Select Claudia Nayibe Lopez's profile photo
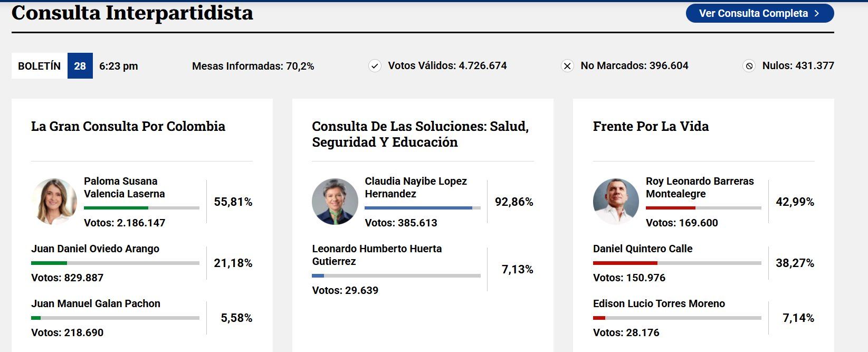The height and width of the screenshot is (352, 868). pyautogui.click(x=335, y=202)
